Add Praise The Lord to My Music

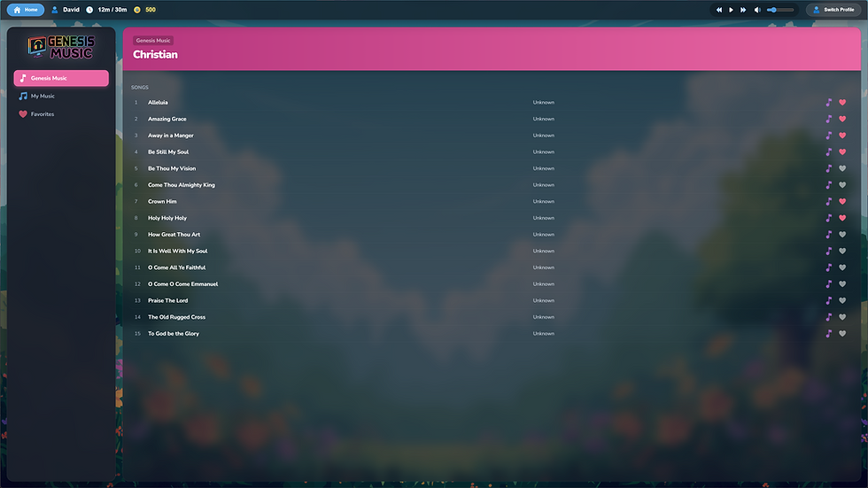[x=829, y=300]
